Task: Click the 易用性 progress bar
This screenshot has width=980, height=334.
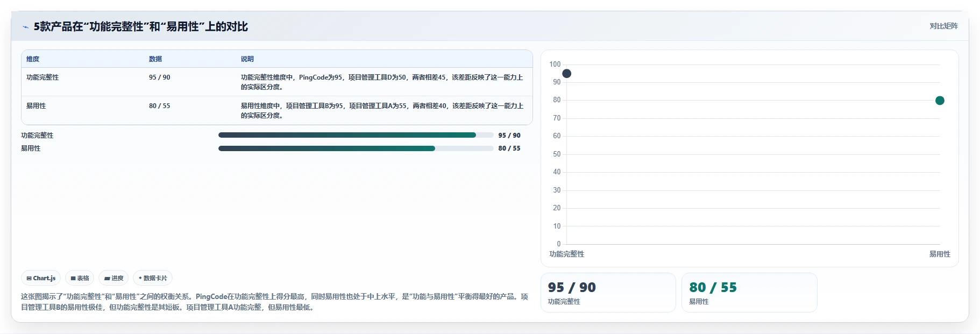Action: (x=356, y=148)
